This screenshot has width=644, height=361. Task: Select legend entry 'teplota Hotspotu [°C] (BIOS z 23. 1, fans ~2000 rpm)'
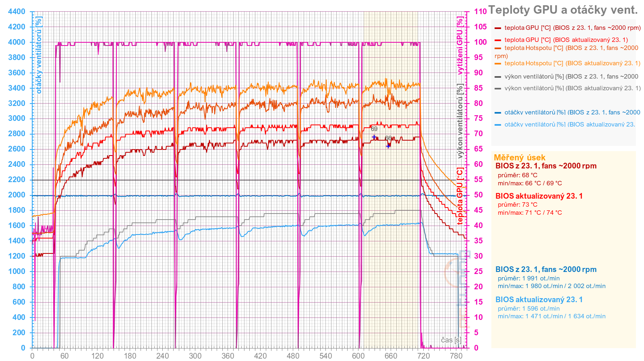point(567,52)
